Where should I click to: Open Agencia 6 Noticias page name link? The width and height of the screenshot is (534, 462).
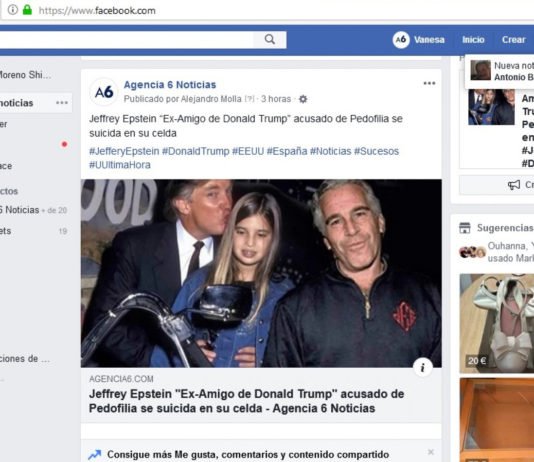click(x=170, y=85)
